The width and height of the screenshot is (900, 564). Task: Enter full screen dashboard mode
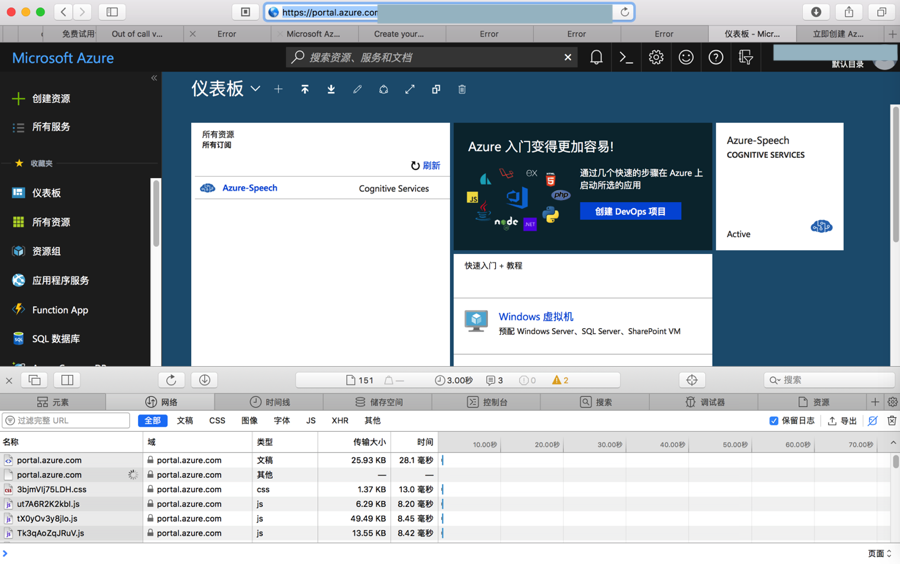coord(410,89)
